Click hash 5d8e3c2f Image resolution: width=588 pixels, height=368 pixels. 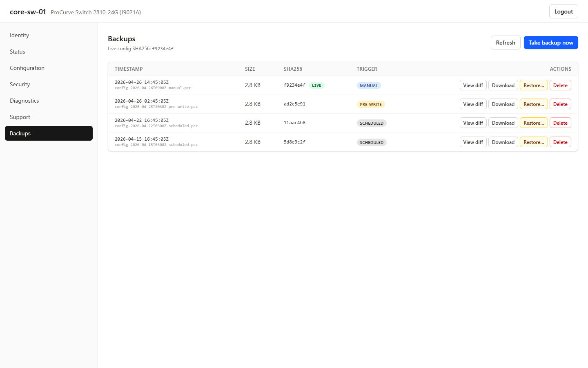coord(294,142)
